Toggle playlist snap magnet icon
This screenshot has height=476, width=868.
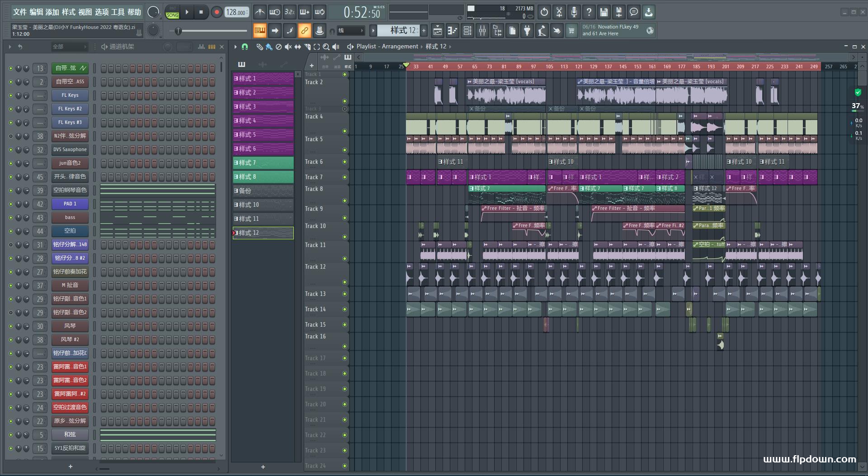[245, 47]
